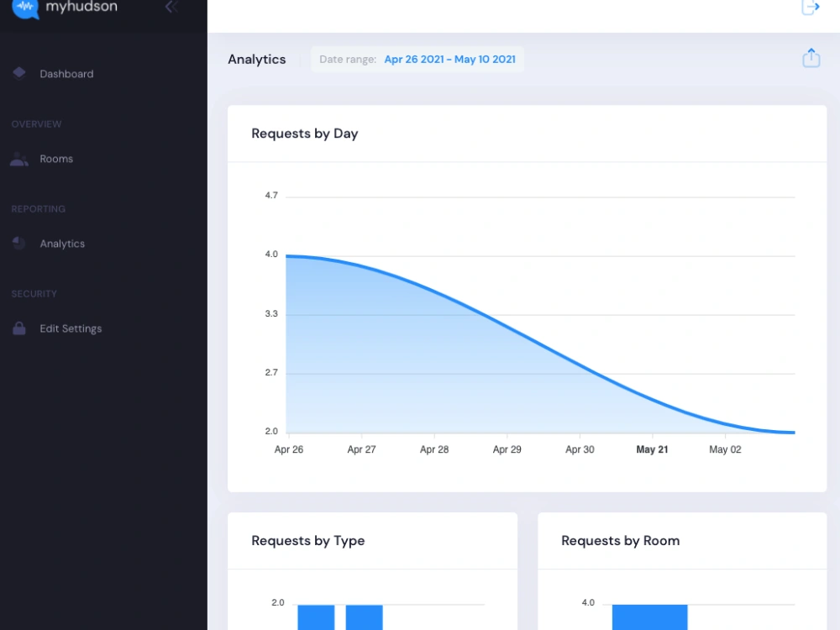Click the bold May 21 axis label
The height and width of the screenshot is (630, 840).
(652, 449)
